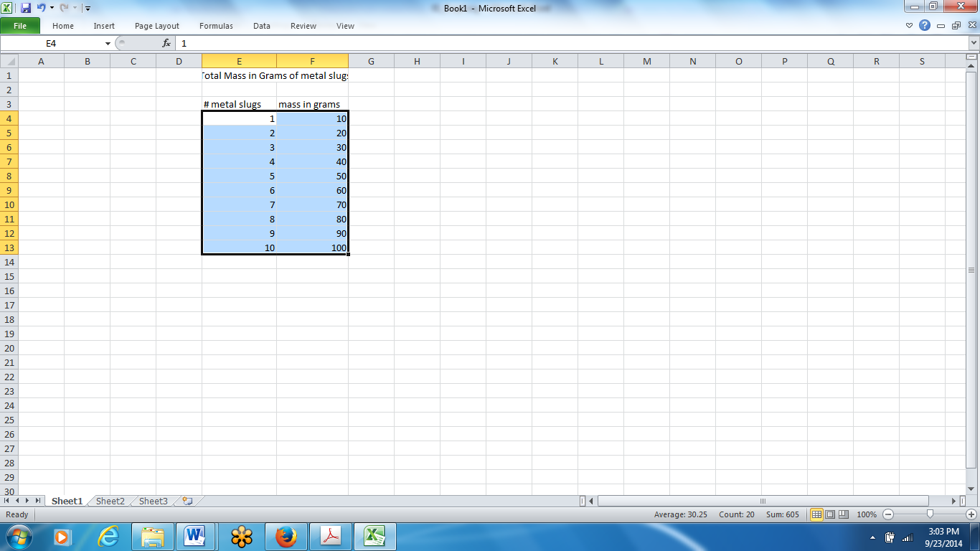Open the File menu
Viewport: 980px width, 551px height.
(x=21, y=25)
